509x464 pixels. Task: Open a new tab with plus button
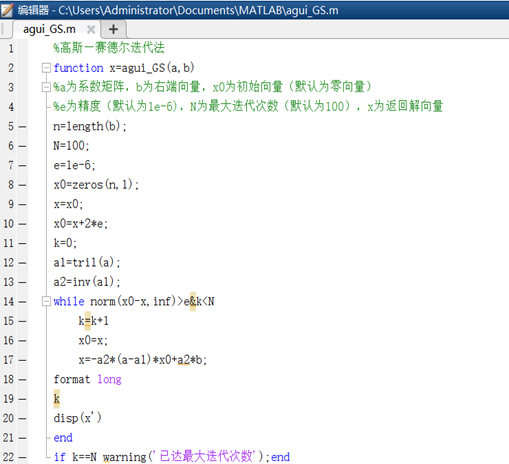tap(113, 29)
